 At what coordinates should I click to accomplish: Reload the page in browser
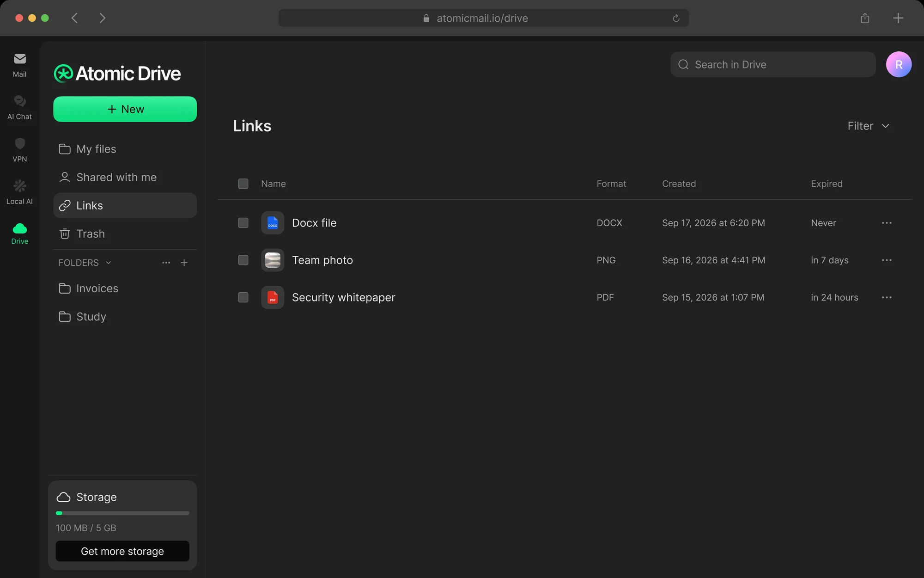[x=676, y=18]
